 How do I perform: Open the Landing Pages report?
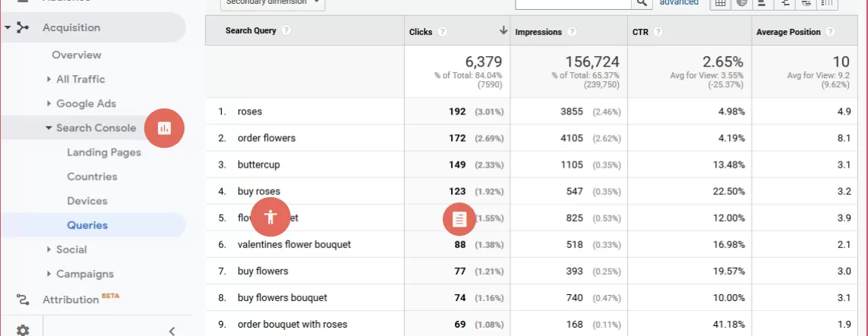tap(104, 152)
